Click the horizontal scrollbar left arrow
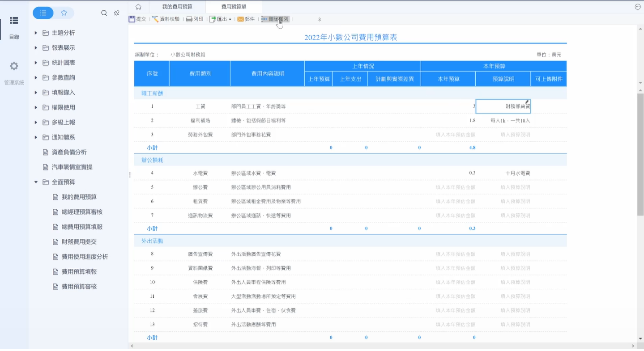The height and width of the screenshot is (351, 644). pos(132,346)
